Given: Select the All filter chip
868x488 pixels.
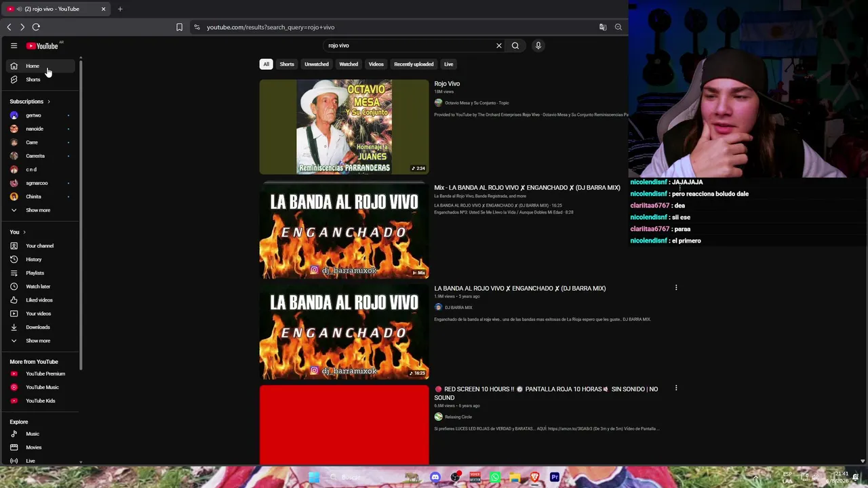Looking at the screenshot, I should point(267,64).
